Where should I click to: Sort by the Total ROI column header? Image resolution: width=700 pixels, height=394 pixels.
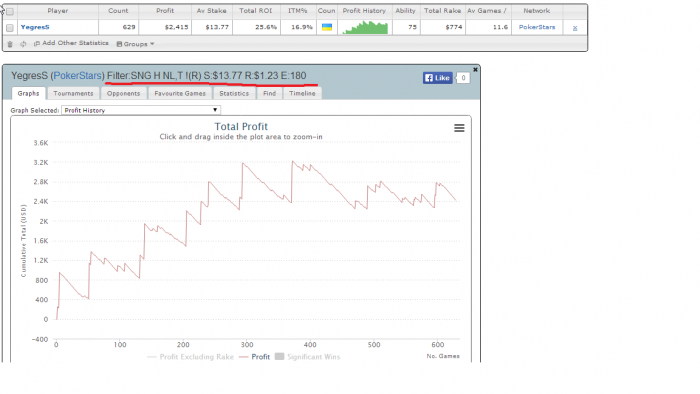tap(256, 11)
